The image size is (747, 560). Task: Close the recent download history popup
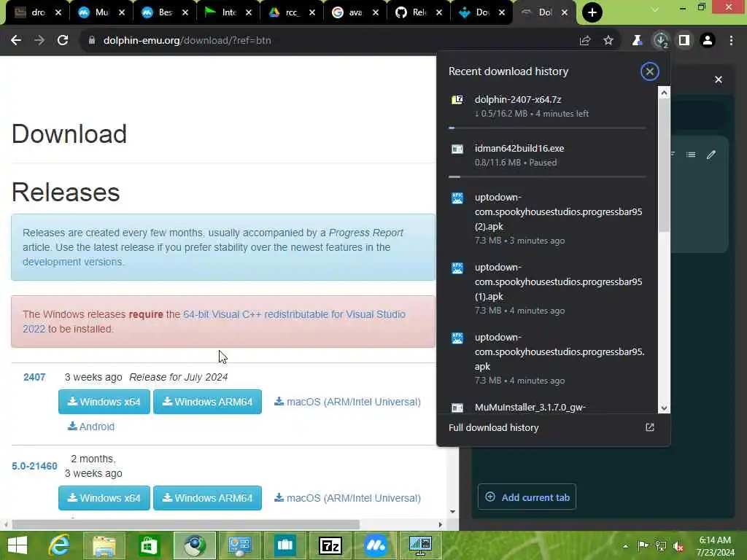[650, 71]
